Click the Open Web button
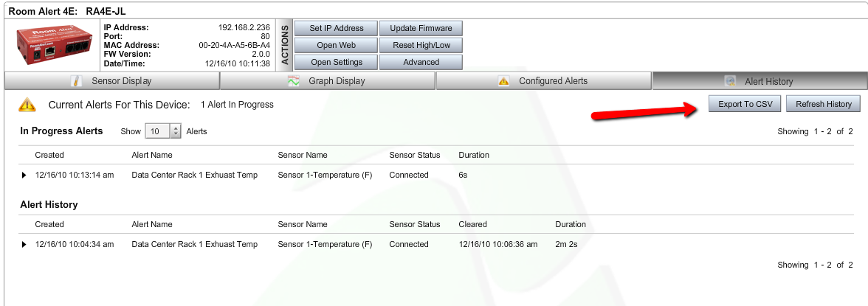This screenshot has width=868, height=306. (x=336, y=45)
